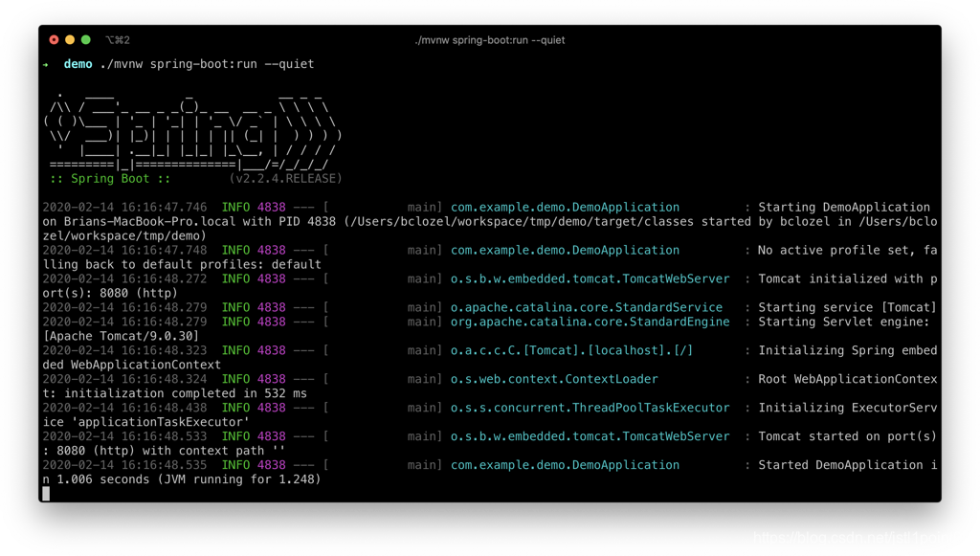The image size is (980, 556).
Task: Click the '(v2.2.4.RELEASE)' version text
Action: [x=285, y=179]
